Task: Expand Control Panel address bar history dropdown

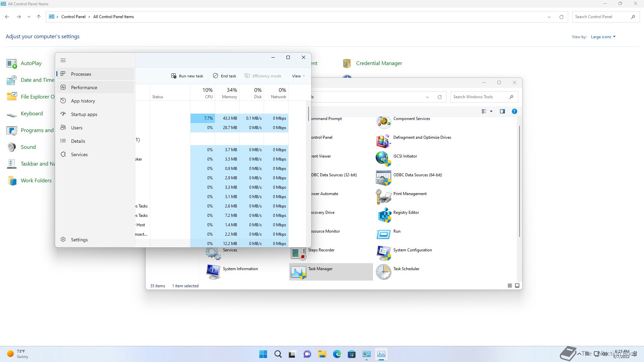Action: tap(549, 17)
